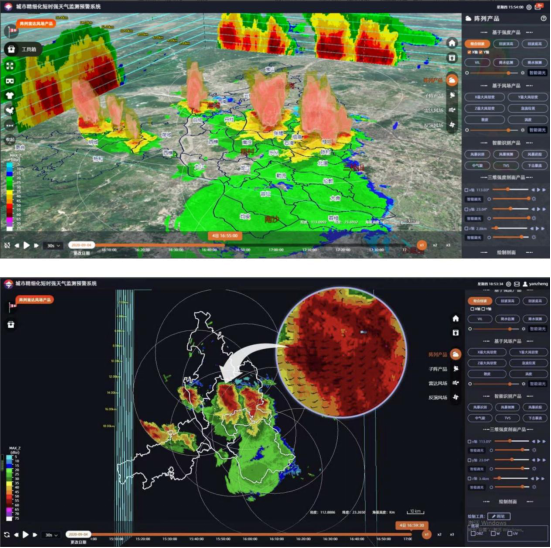
Task: Switch to 子阵产品 sub-array products tab
Action: tap(456, 369)
